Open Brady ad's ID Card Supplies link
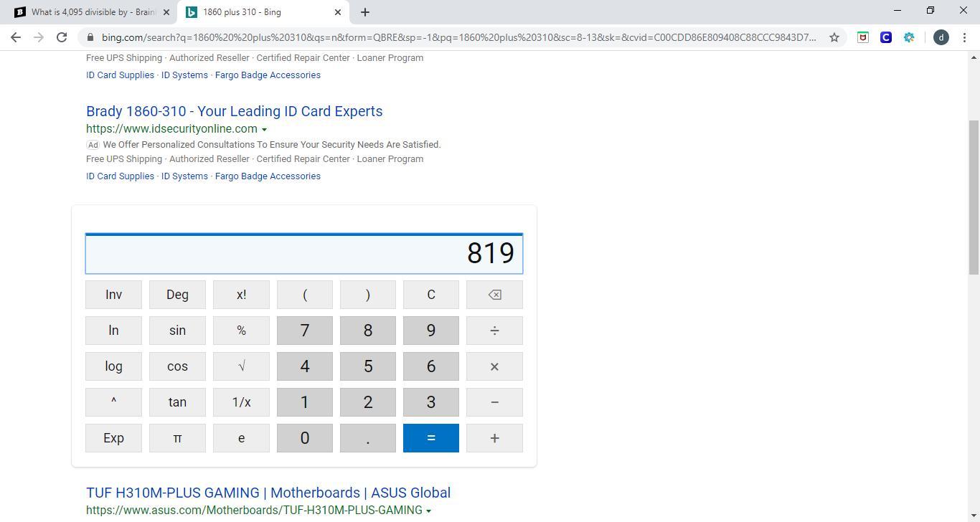980x522 pixels. pos(120,176)
